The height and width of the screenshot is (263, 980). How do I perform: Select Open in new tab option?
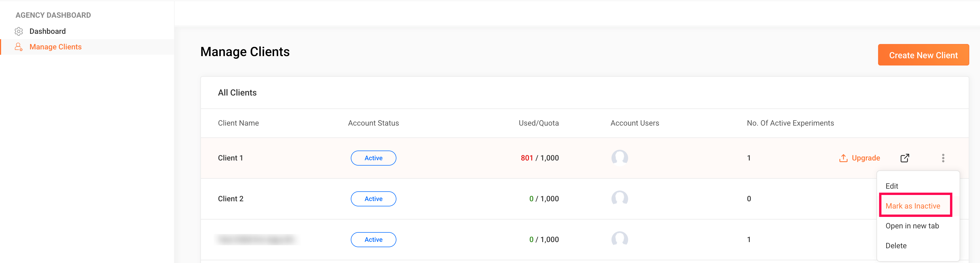[912, 226]
